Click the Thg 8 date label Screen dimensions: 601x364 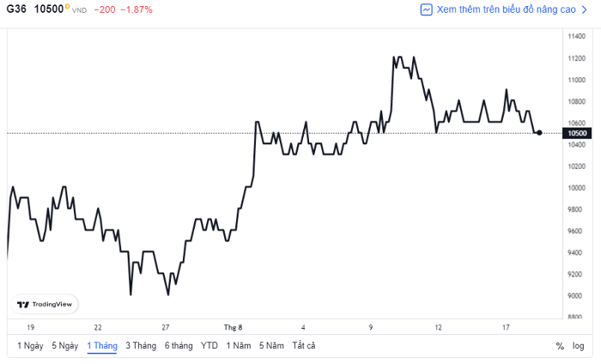(x=233, y=327)
